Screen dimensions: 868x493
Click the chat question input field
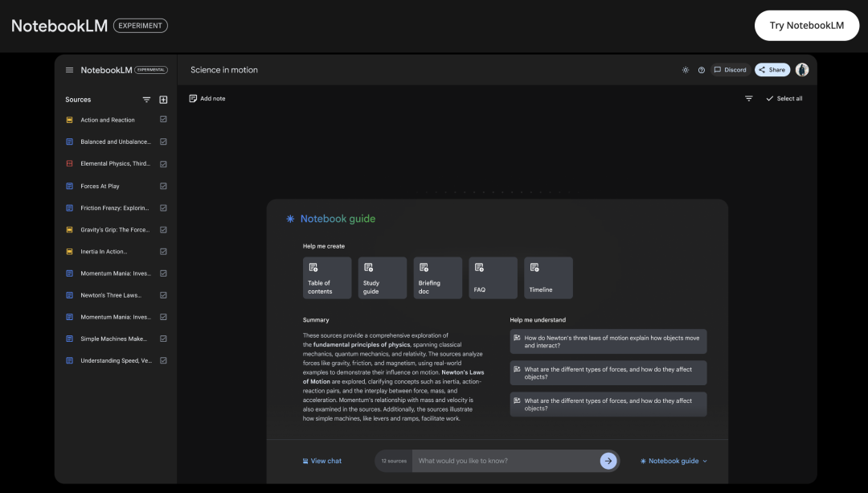pos(506,461)
